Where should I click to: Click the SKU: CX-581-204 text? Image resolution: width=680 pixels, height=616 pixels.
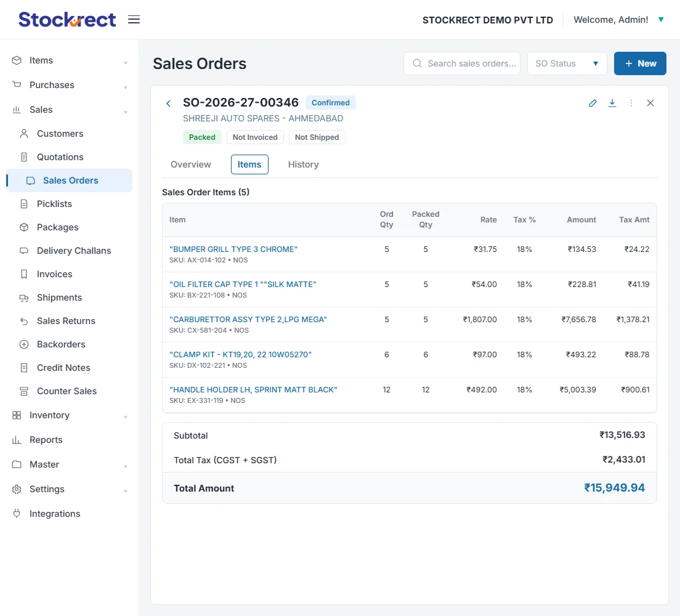[x=198, y=330]
